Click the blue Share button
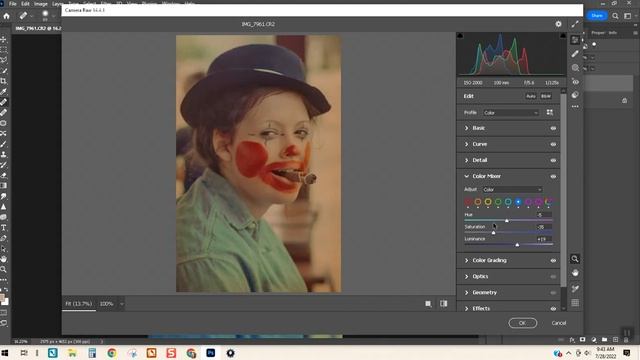Viewport: 640px width, 360px height. [597, 16]
